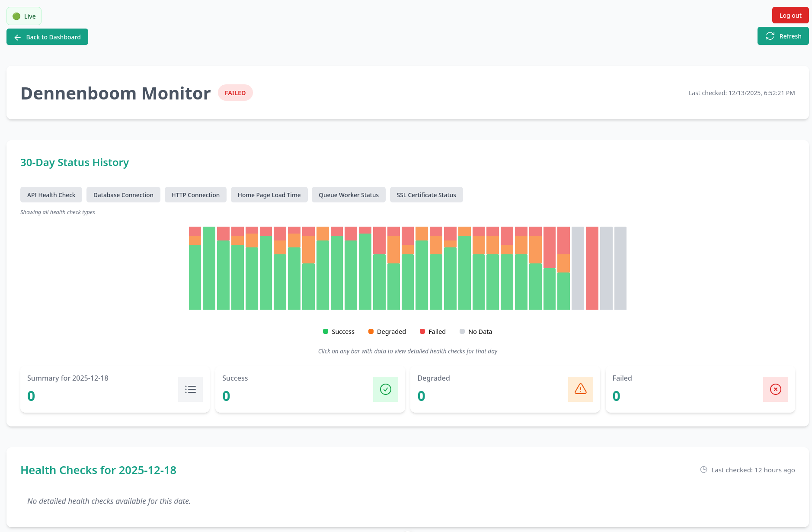Select the SSL Certificate Status filter
812x532 pixels.
tap(426, 195)
